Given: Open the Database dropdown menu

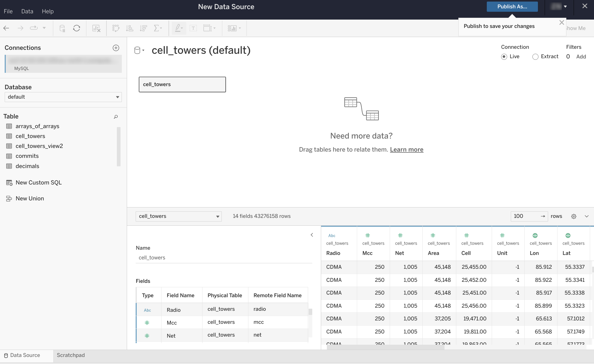Looking at the screenshot, I should click(x=63, y=97).
